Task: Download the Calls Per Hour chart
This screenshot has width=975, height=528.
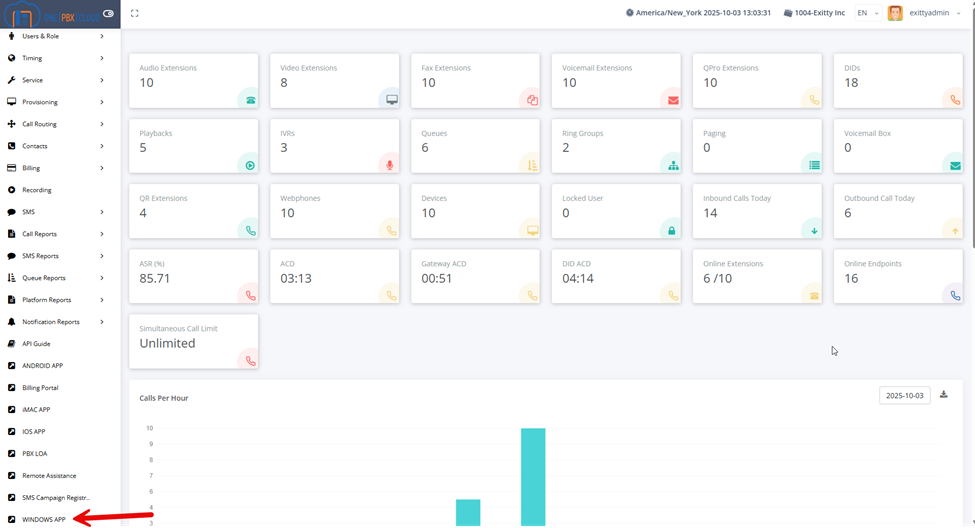Action: point(944,395)
